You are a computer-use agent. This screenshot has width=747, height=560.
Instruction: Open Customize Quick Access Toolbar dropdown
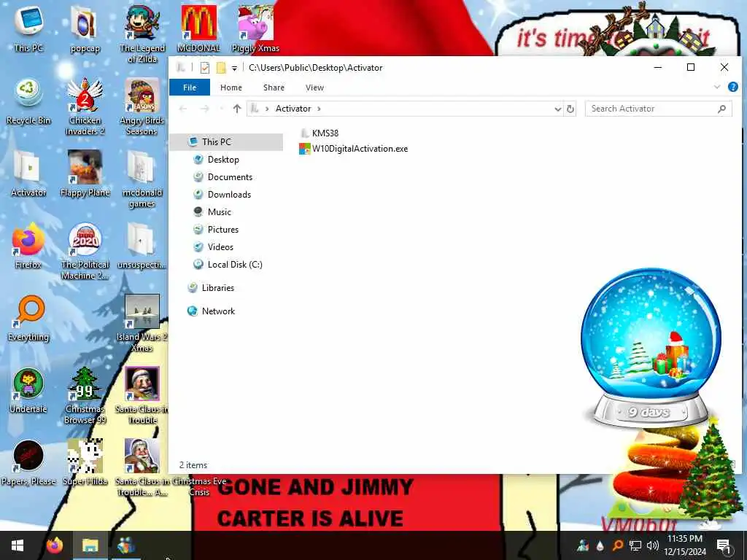pyautogui.click(x=234, y=68)
